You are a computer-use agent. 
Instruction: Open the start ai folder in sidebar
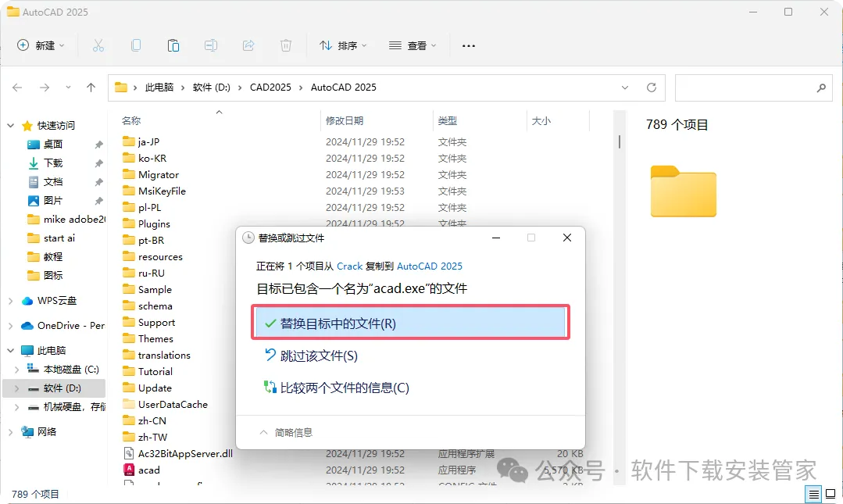[x=59, y=238]
